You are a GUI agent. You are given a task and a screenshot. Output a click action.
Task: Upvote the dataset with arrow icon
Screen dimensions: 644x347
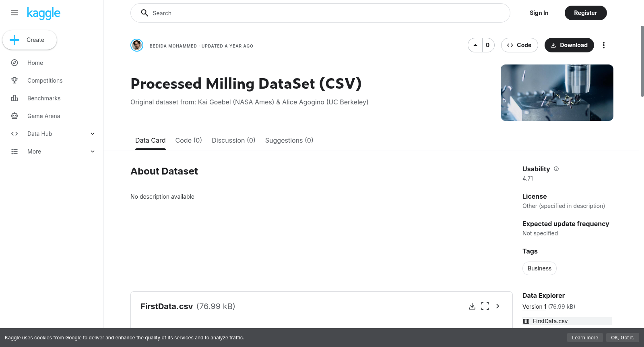coord(475,45)
